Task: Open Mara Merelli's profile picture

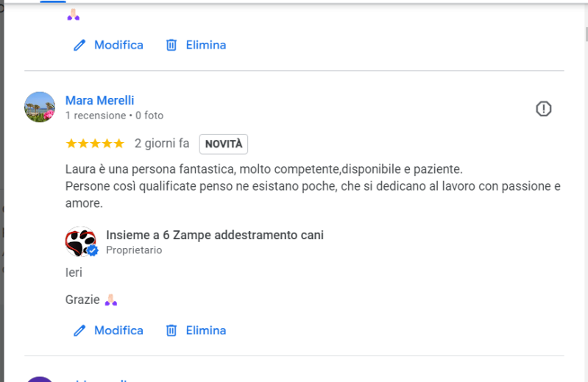Action: pos(40,107)
